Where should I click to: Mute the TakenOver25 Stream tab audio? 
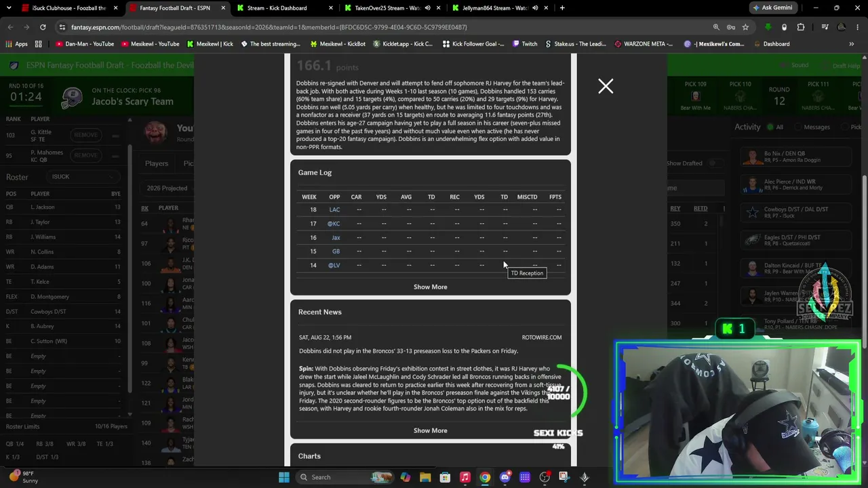click(x=427, y=8)
